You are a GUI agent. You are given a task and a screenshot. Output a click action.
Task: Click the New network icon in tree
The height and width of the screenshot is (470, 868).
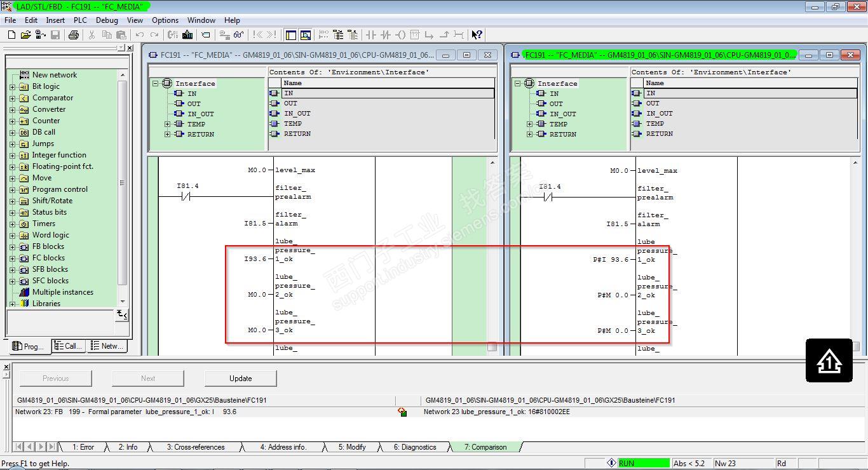pos(24,75)
